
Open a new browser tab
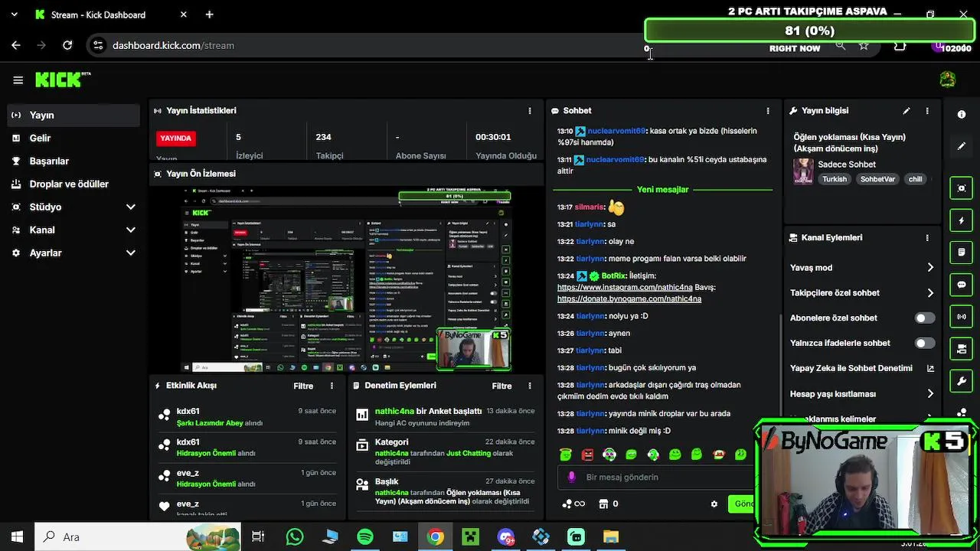click(209, 15)
